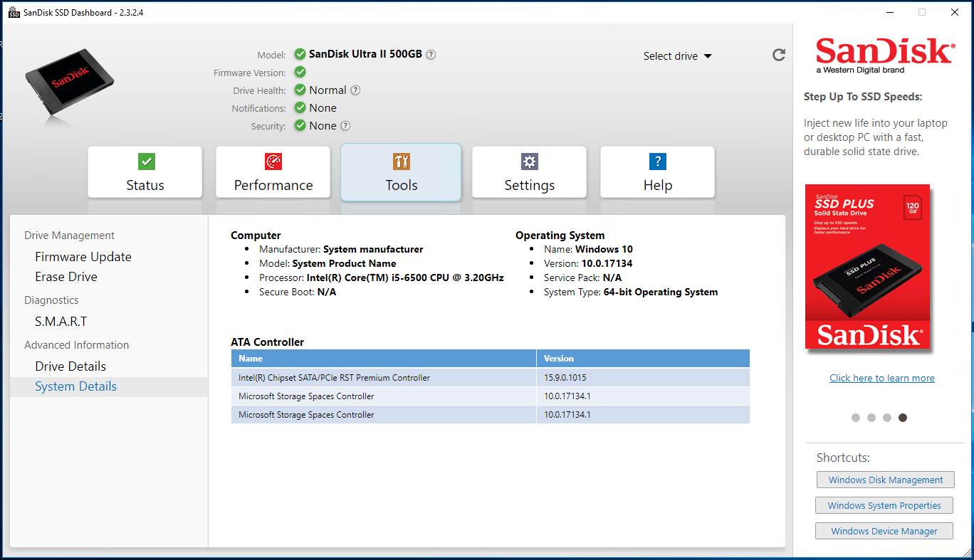Click the Version column header in ATA Controller table
The height and width of the screenshot is (560, 974).
643,359
